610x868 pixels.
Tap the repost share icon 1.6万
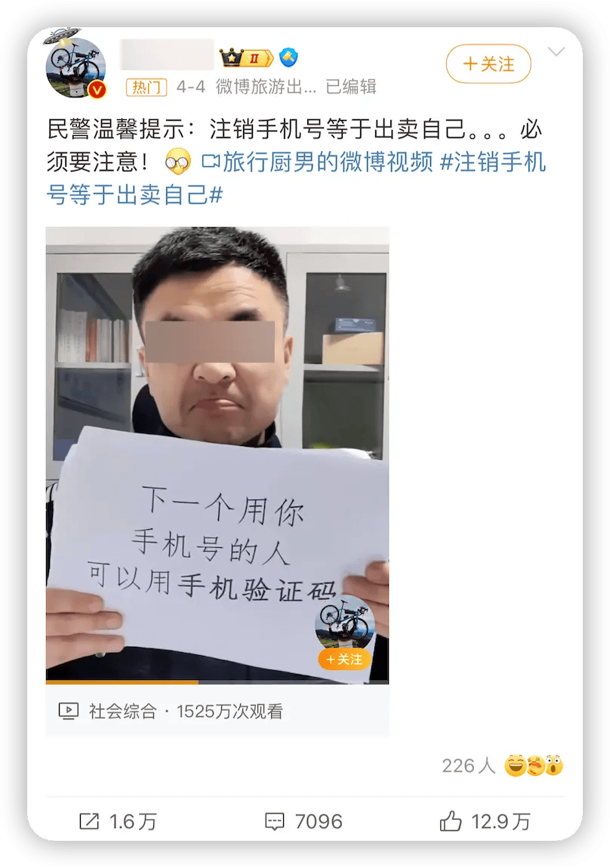coord(117,821)
